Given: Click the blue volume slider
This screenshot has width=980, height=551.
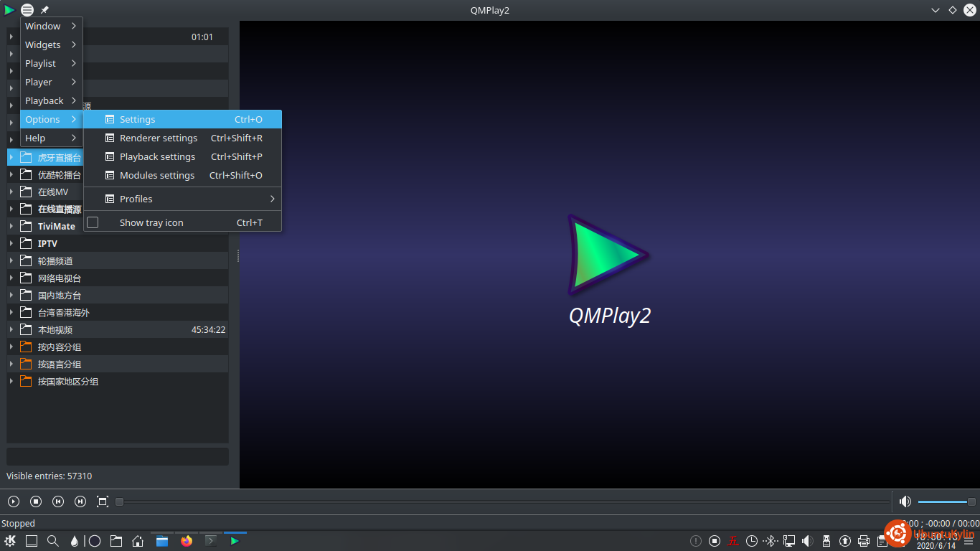Looking at the screenshot, I should (946, 501).
